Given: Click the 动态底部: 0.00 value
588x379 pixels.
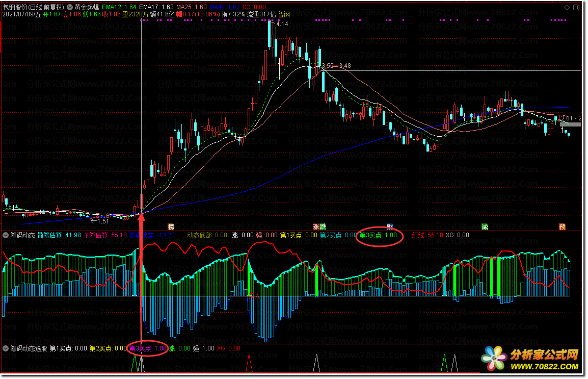Looking at the screenshot, I should 207,235.
